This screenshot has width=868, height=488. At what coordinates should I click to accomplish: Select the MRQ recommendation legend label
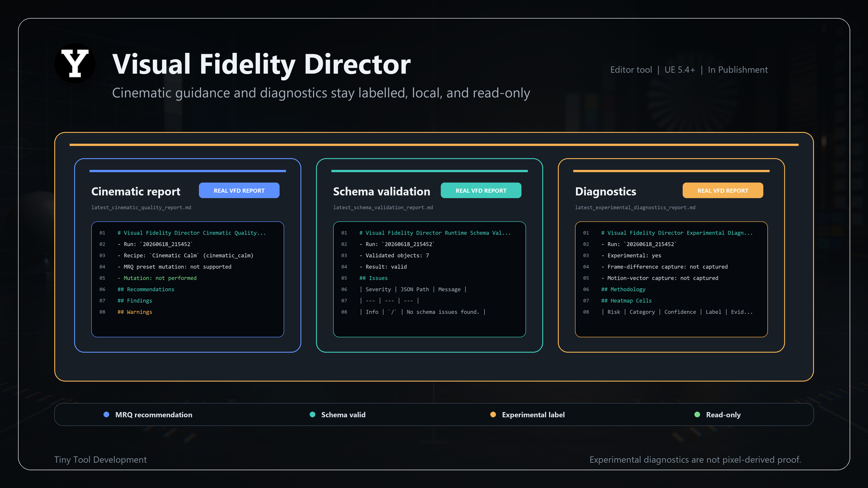point(154,415)
